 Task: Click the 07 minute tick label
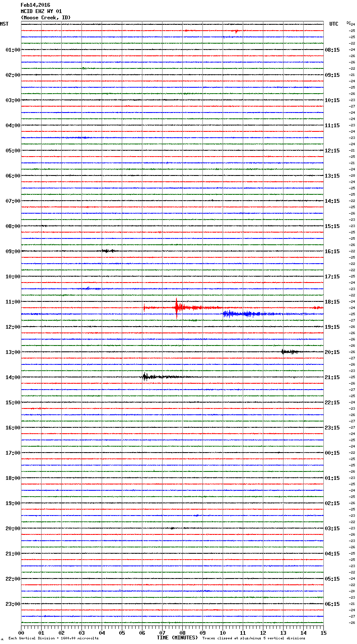click(162, 633)
